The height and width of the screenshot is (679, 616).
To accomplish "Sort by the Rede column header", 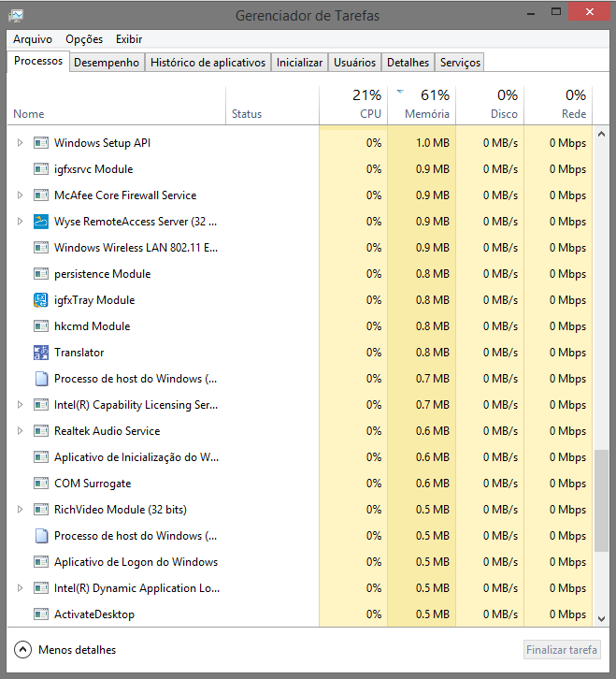I will point(558,106).
